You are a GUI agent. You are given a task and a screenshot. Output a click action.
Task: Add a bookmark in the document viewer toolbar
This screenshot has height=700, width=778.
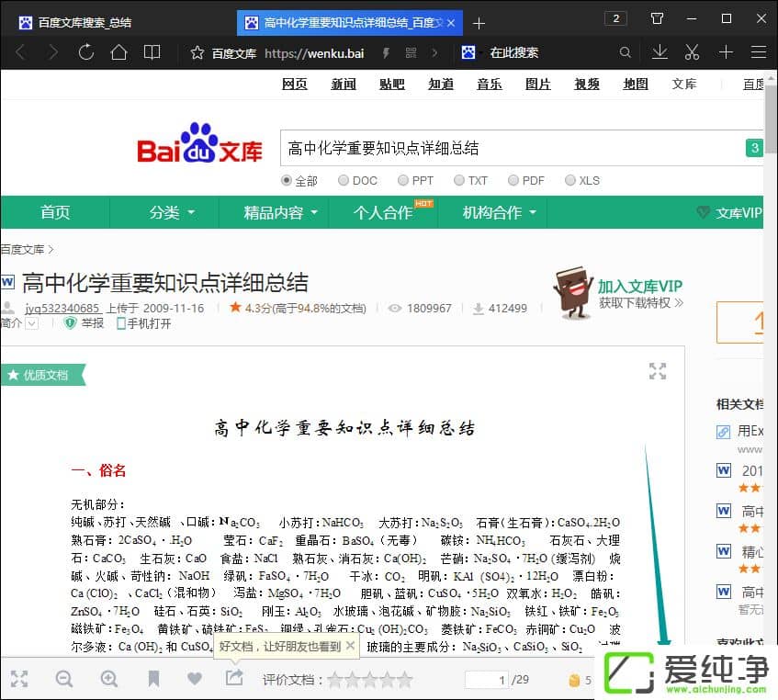click(x=154, y=679)
